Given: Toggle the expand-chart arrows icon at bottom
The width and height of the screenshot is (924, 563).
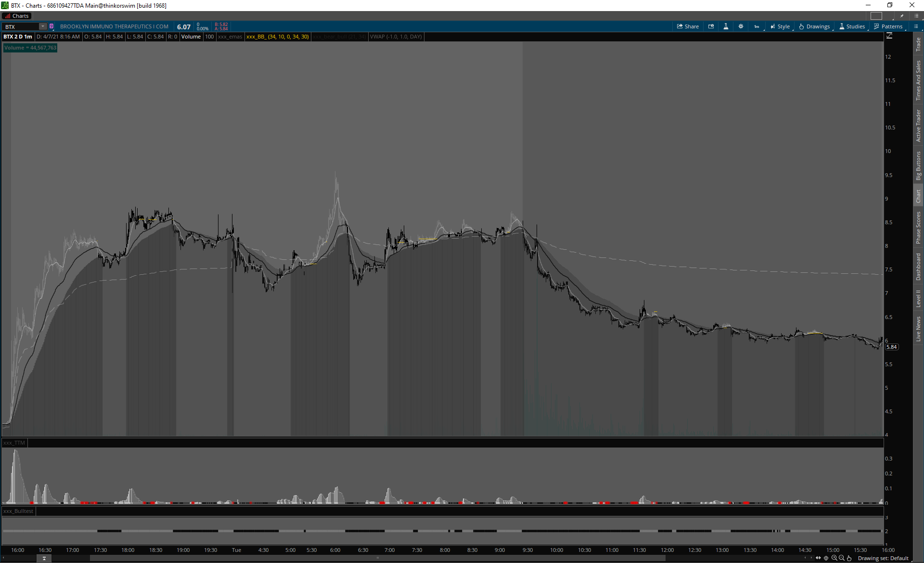Looking at the screenshot, I should coord(818,558).
